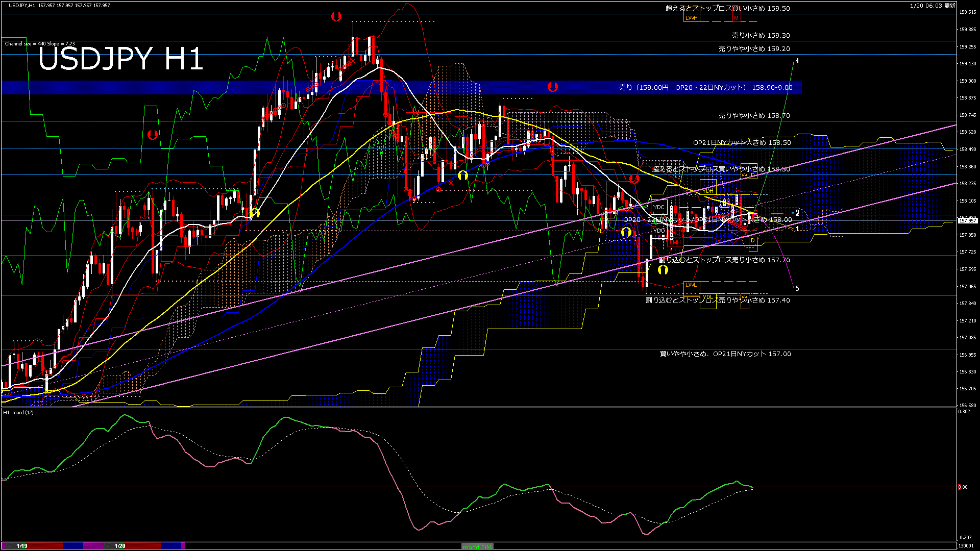Click the yellow up arrow left of the YDO label
The width and height of the screenshot is (980, 551).
(x=626, y=232)
